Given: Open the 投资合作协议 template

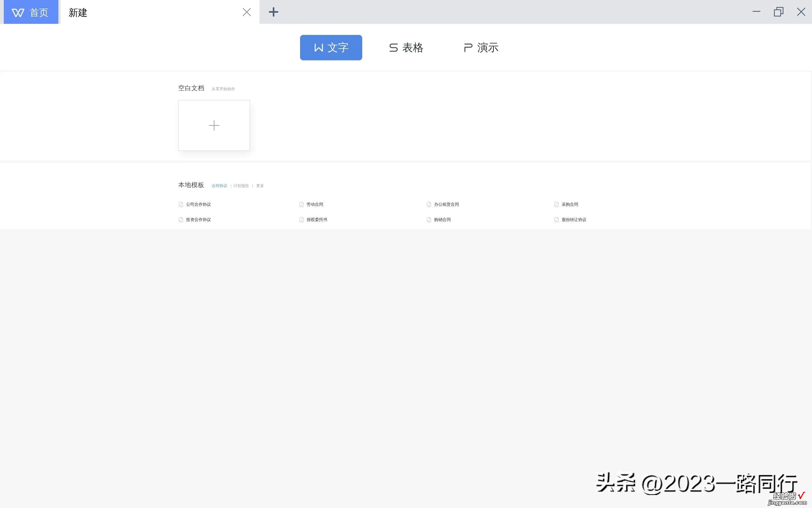Looking at the screenshot, I should (198, 220).
